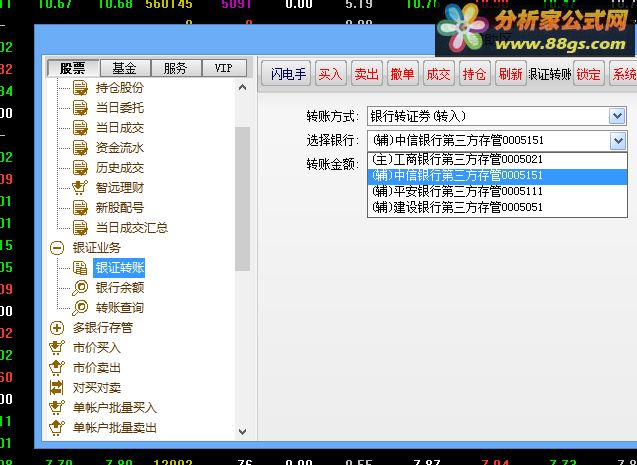637x465 pixels.
Task: Click the 持仓 toolbar button
Action: [475, 74]
